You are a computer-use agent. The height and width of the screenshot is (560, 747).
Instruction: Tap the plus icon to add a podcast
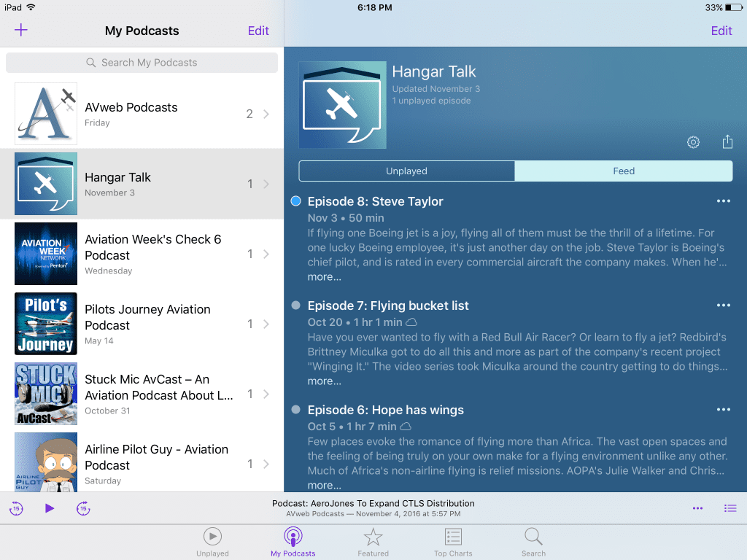(21, 30)
